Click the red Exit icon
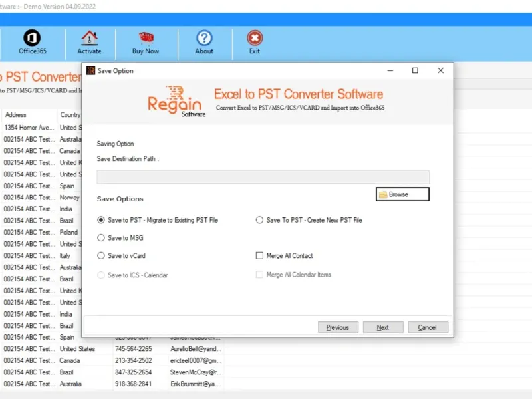 [255, 38]
